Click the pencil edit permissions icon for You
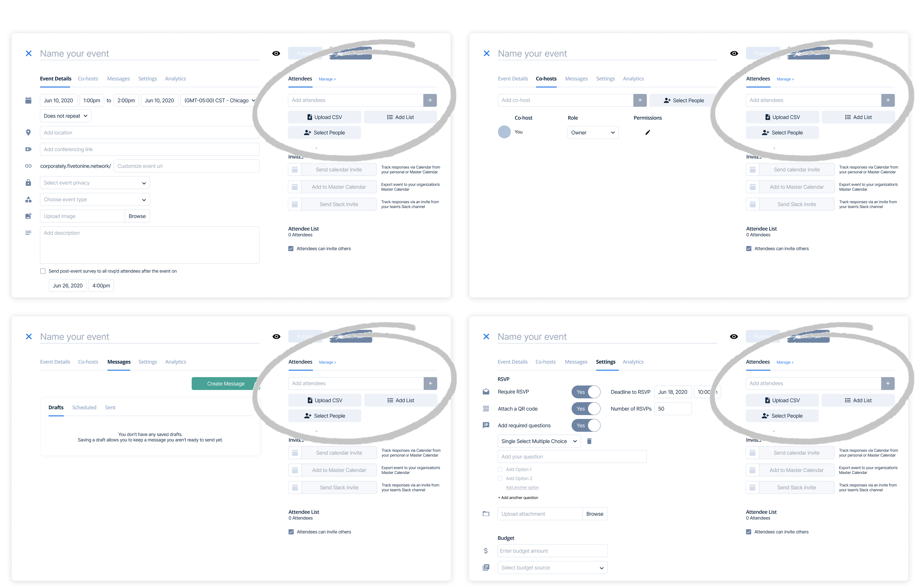The image size is (920, 588). point(648,132)
